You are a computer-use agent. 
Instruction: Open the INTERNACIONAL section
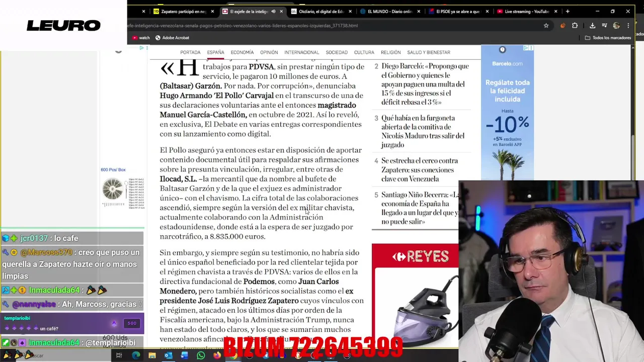click(301, 52)
